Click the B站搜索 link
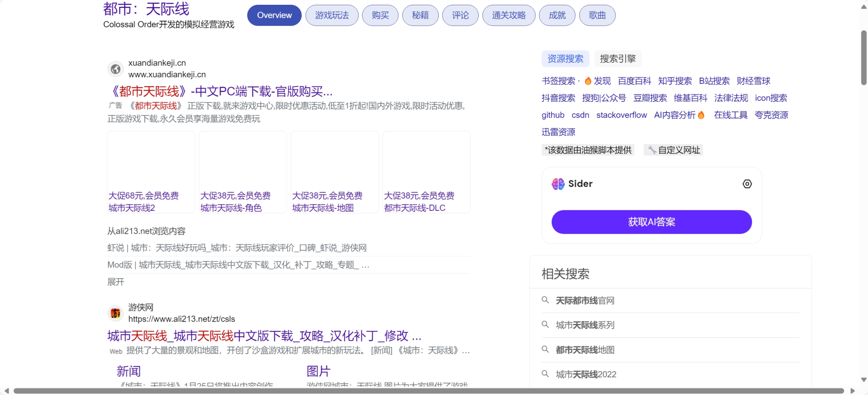Image resolution: width=868 pixels, height=395 pixels. point(714,81)
